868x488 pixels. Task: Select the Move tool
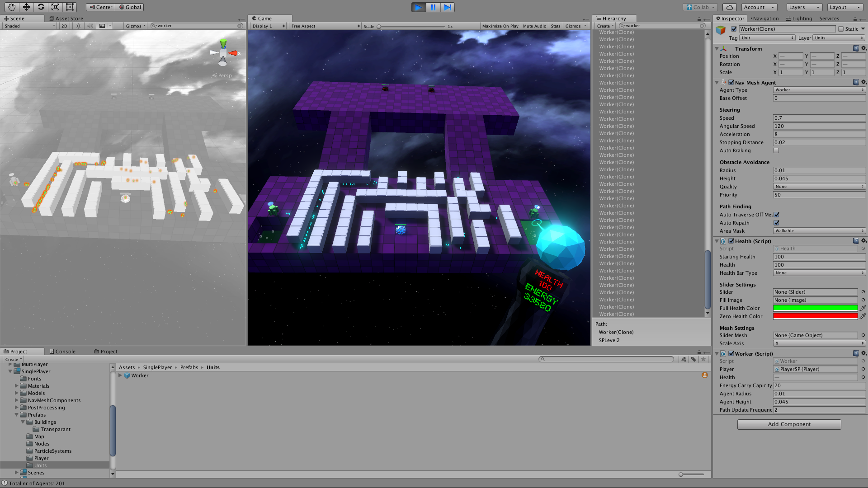pyautogui.click(x=26, y=7)
